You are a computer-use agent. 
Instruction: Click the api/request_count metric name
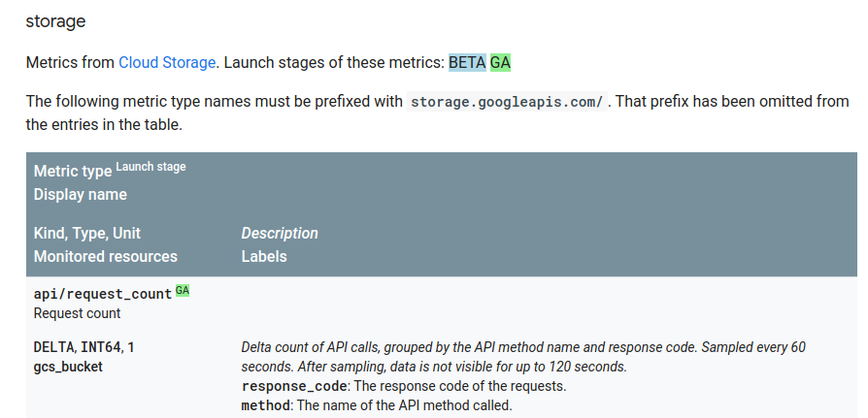103,294
